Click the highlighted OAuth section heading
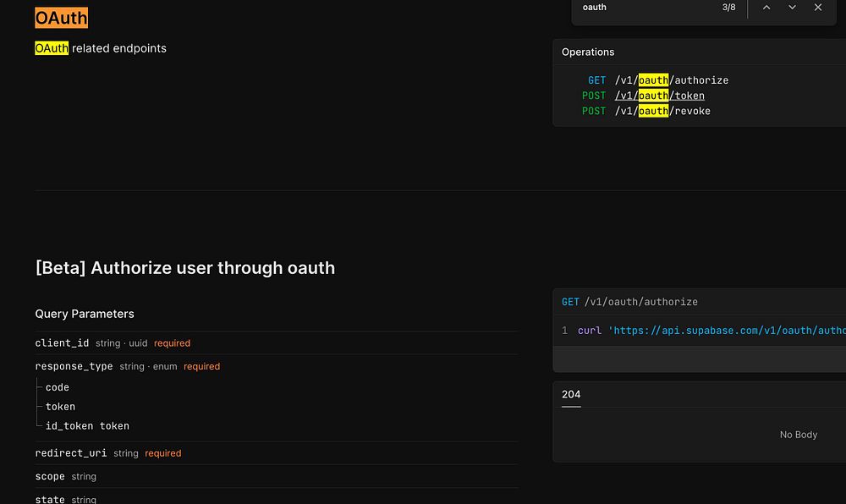Image resolution: width=846 pixels, height=504 pixels. (x=62, y=18)
